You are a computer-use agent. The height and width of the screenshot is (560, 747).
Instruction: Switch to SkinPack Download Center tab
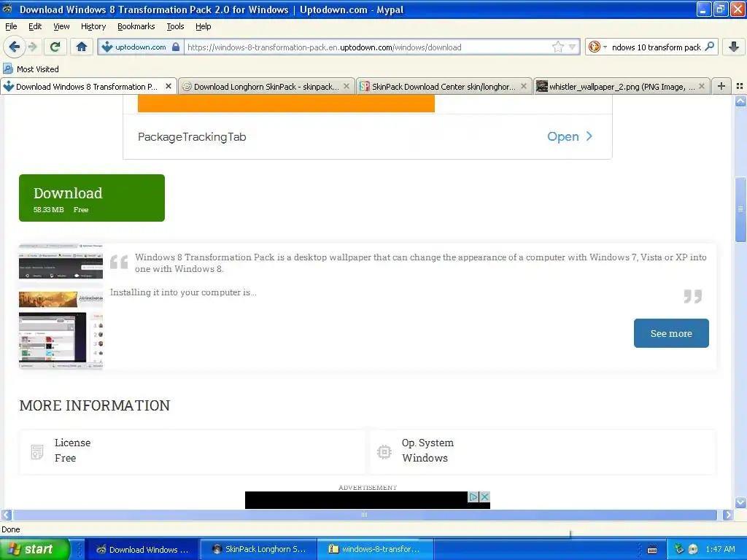tap(443, 86)
